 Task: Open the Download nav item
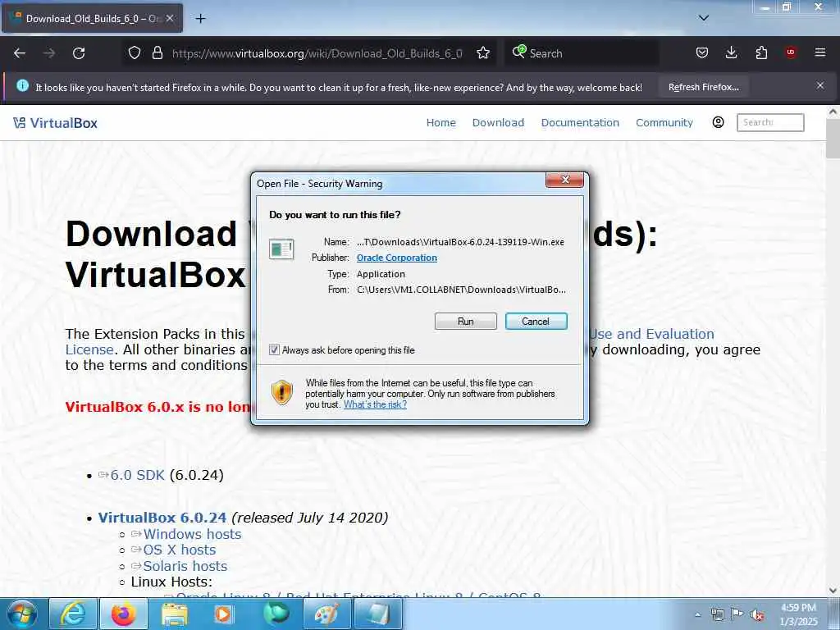[498, 123]
